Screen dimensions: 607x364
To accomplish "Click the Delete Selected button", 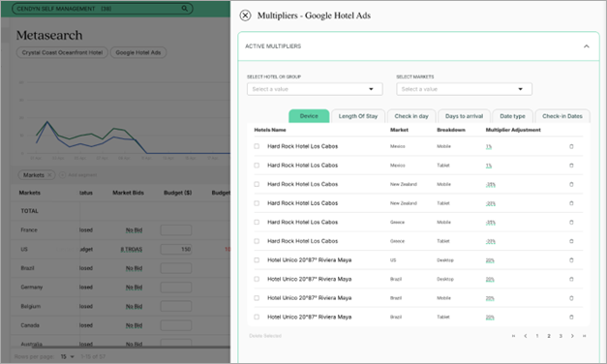I will pos(265,336).
